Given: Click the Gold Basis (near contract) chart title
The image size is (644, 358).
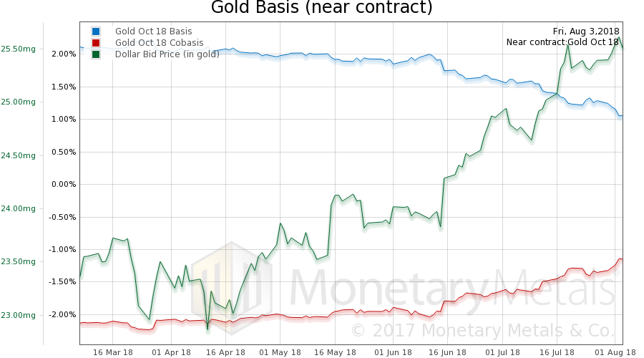Looking at the screenshot, I should [x=321, y=9].
